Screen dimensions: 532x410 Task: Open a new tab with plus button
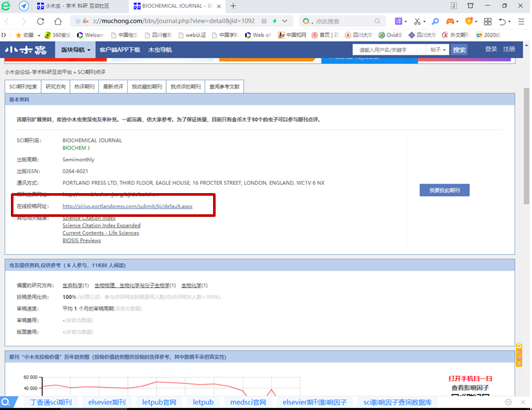click(233, 6)
